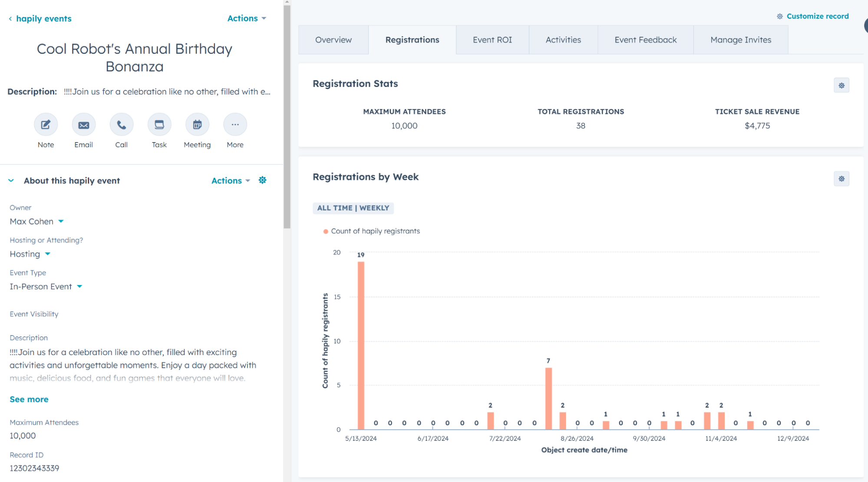The image size is (868, 482).
Task: Click the Meeting calendar icon
Action: 197,125
